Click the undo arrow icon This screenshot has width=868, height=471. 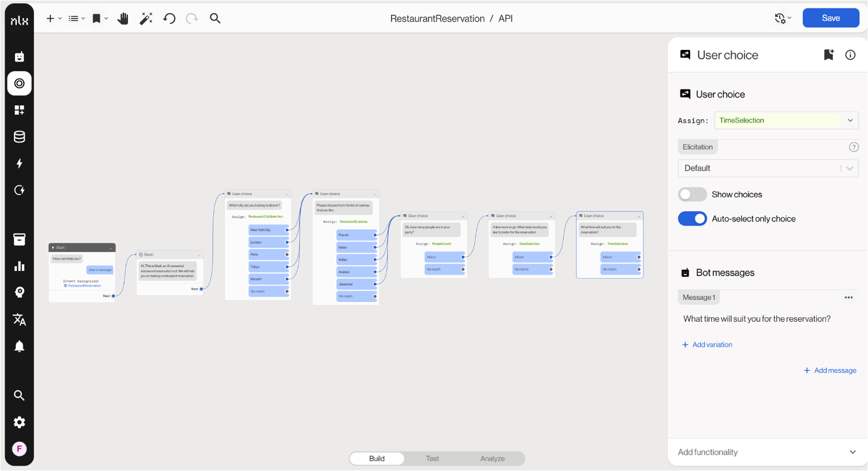click(169, 19)
